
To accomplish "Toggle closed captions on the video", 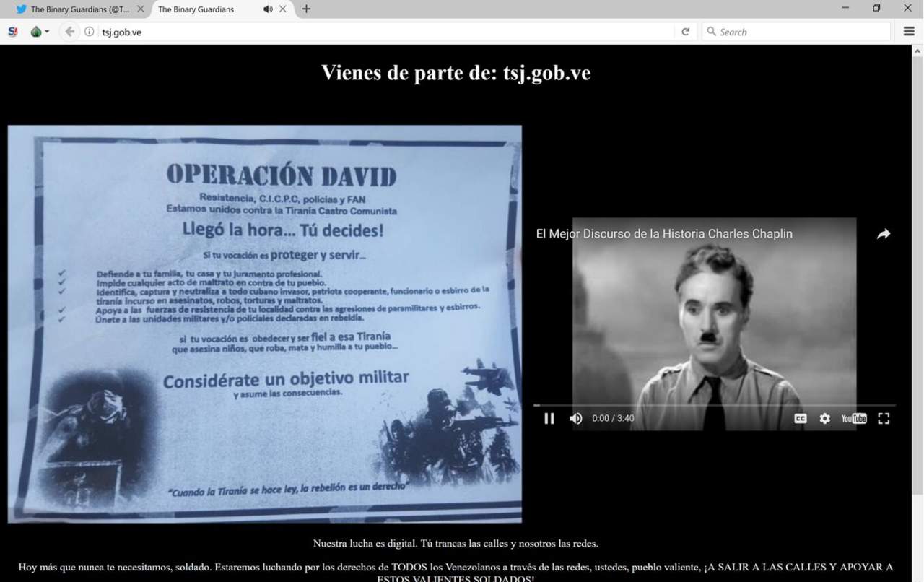I will click(800, 418).
